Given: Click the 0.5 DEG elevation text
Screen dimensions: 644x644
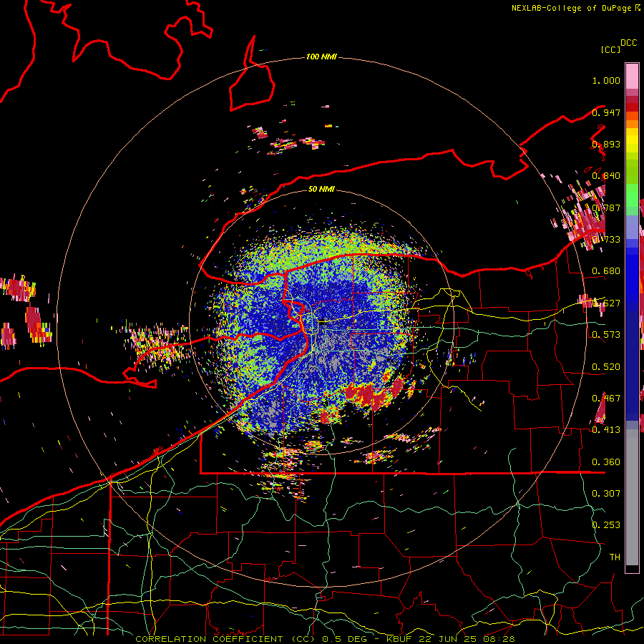Looking at the screenshot, I should tap(346, 639).
